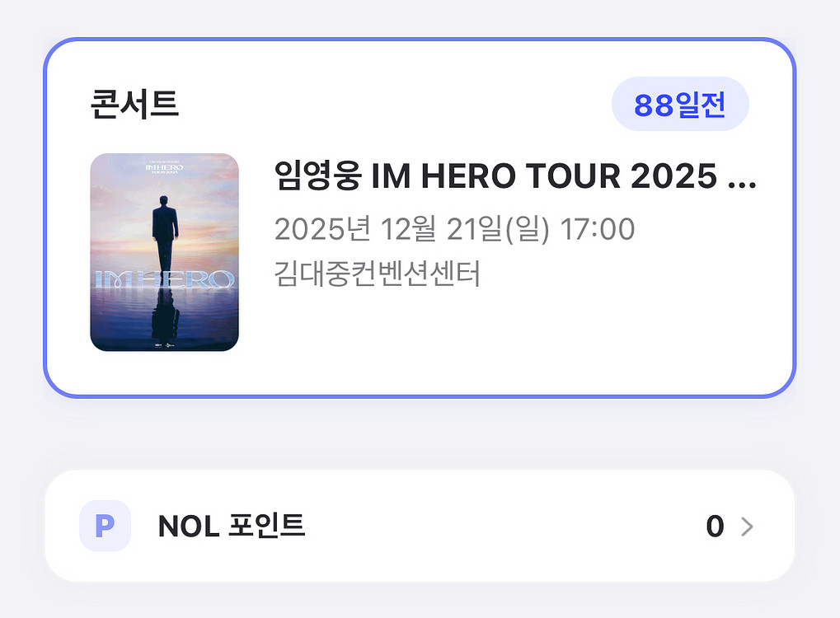Open the NOL 포인트 label

pos(232,526)
